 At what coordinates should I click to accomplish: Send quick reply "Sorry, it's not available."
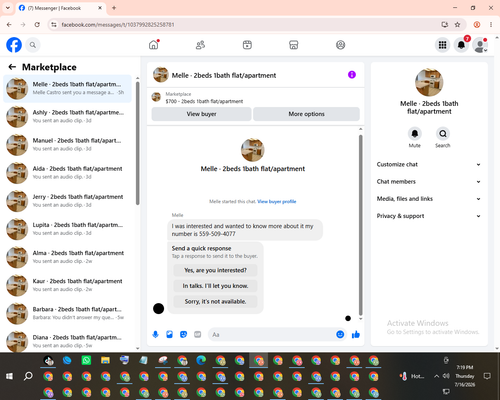[215, 302]
